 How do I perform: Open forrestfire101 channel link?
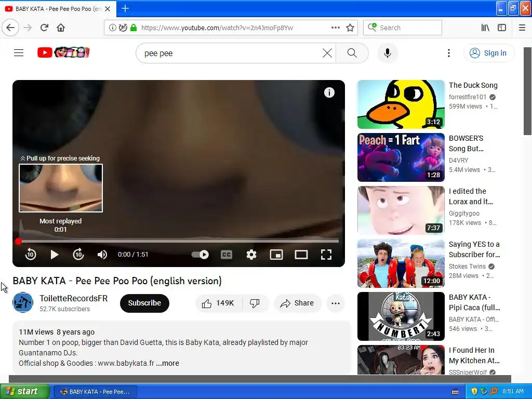tap(468, 97)
